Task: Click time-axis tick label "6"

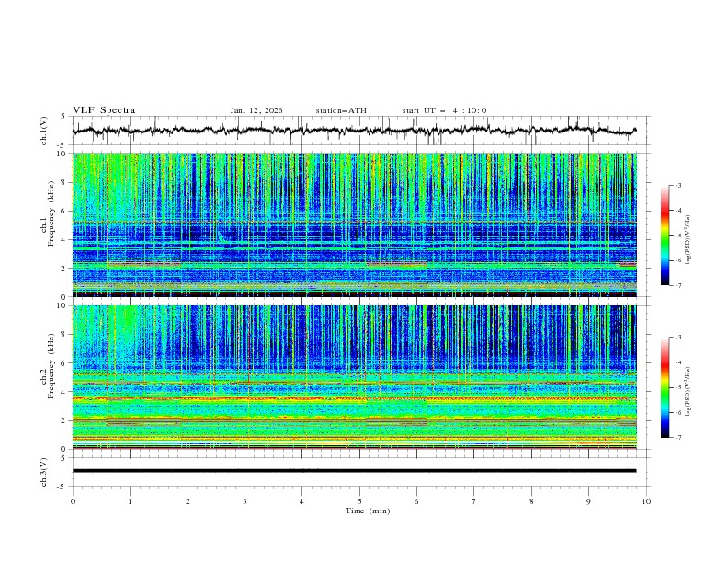Action: coord(416,501)
